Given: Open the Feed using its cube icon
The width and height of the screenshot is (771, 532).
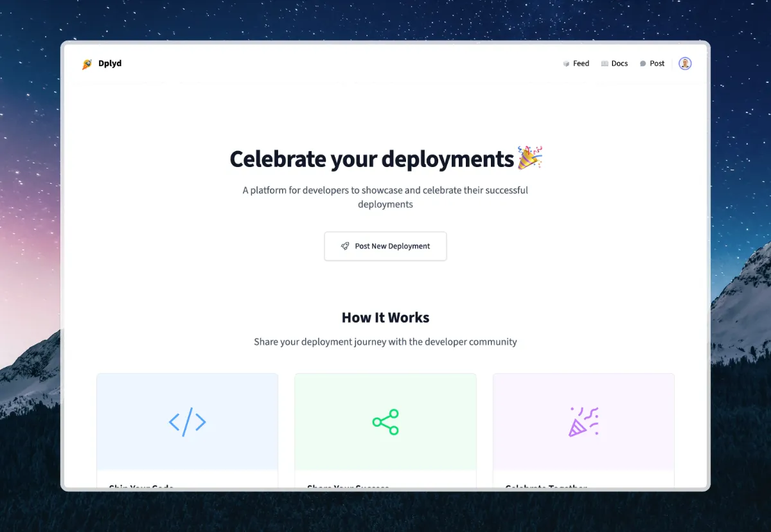Looking at the screenshot, I should click(x=566, y=63).
